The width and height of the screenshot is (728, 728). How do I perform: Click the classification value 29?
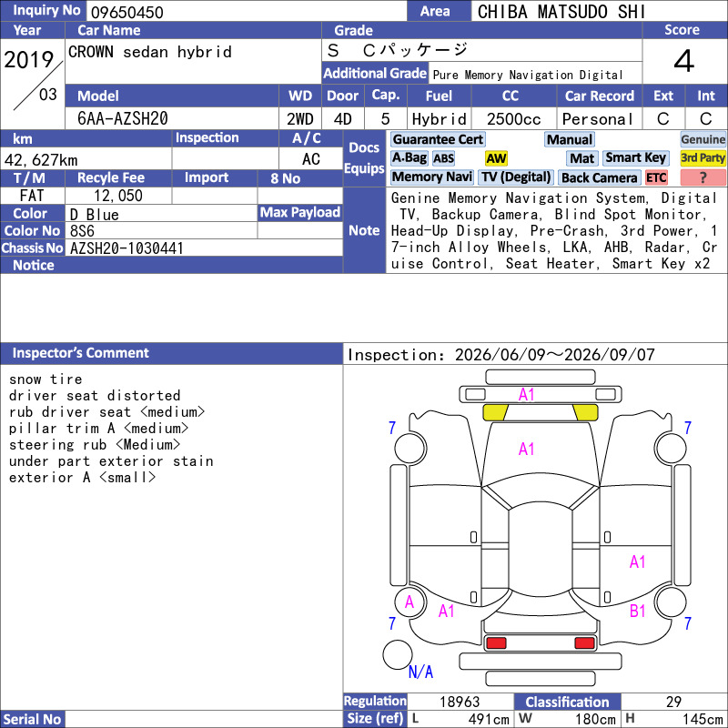[673, 702]
